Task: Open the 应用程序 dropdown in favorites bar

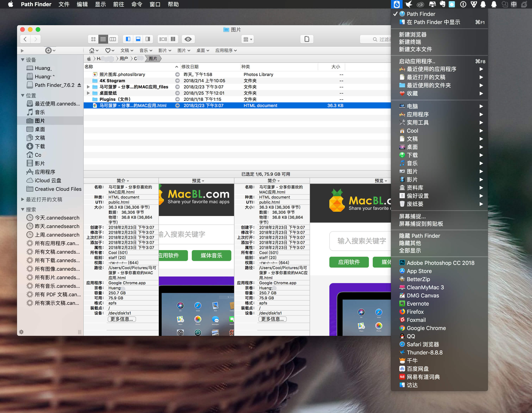Action: point(226,50)
